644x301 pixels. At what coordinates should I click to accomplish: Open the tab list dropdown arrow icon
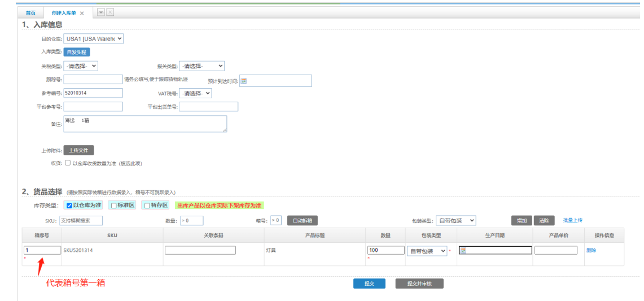click(100, 12)
